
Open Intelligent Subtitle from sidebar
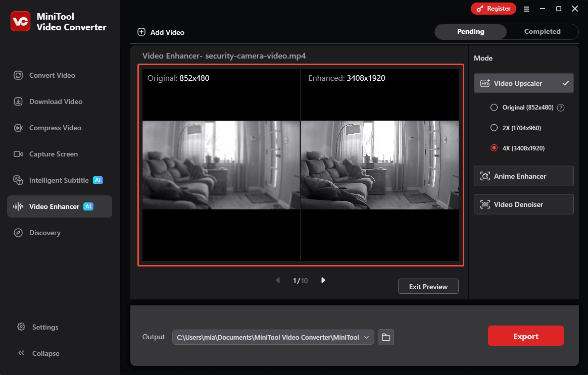click(60, 180)
